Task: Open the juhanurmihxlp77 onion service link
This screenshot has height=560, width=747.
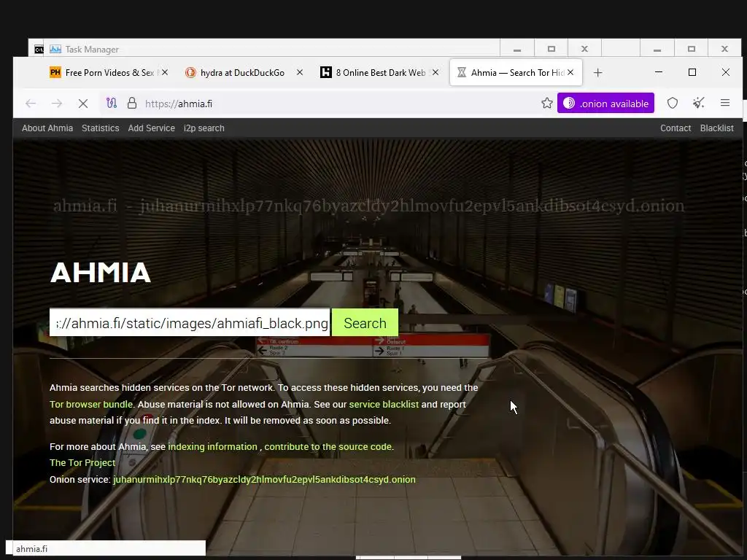Action: pos(264,480)
